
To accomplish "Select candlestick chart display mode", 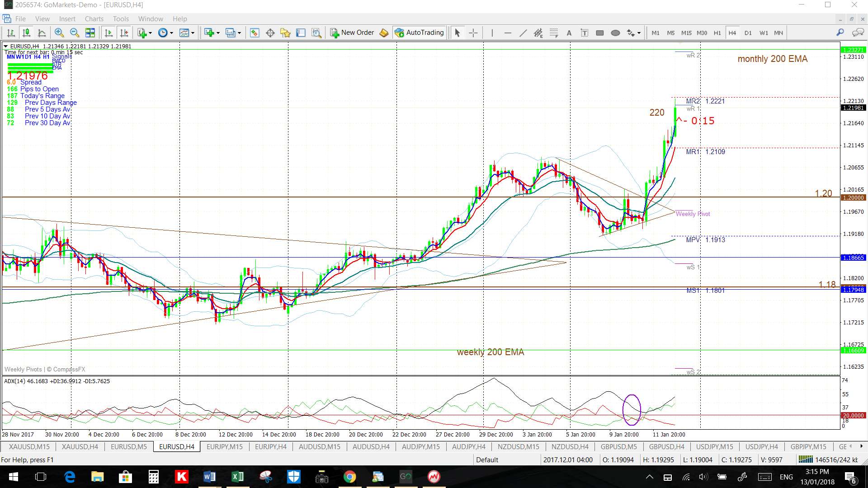I will pos(26,33).
